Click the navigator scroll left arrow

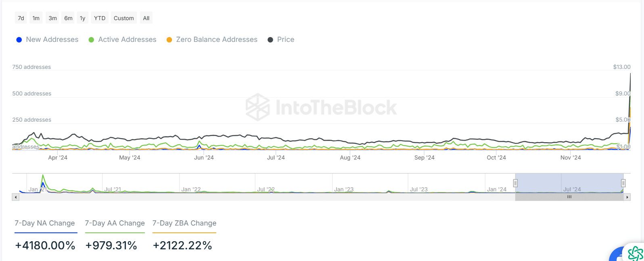point(16,197)
